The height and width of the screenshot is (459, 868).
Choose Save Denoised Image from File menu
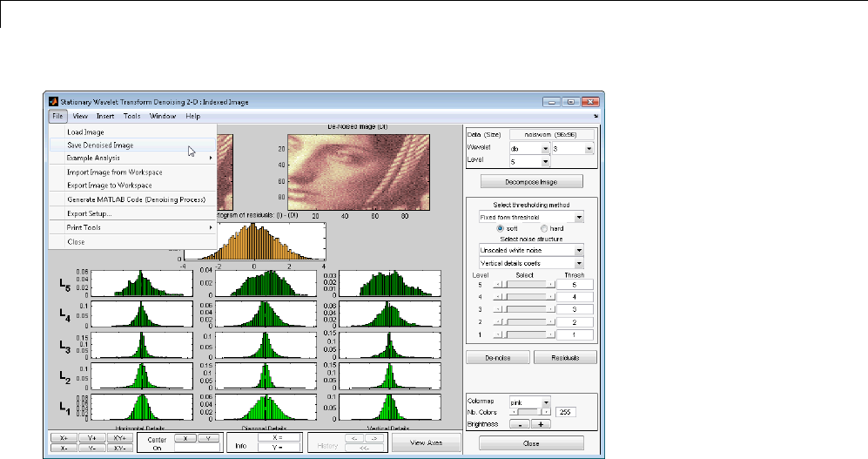tap(100, 145)
